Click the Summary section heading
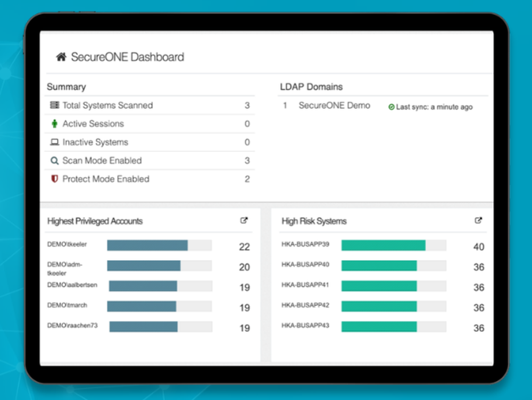The width and height of the screenshot is (532, 400). tap(66, 87)
